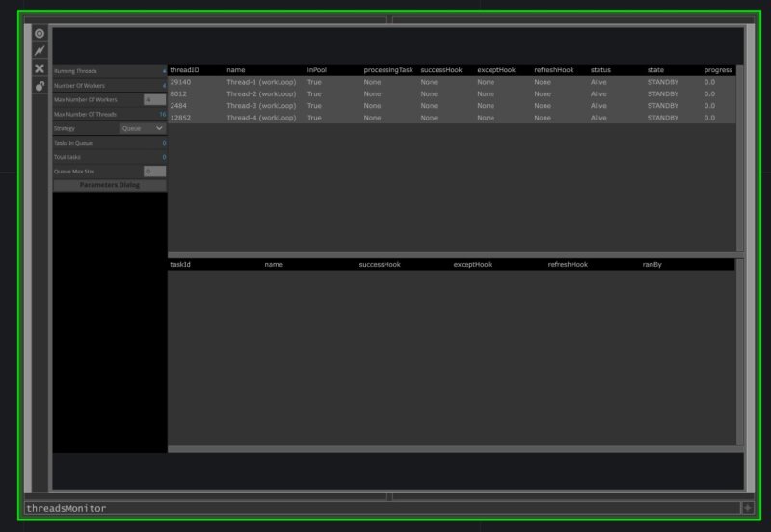This screenshot has width=771, height=532.
Task: Click the 0.0 progress of Thread-4
Action: point(709,118)
